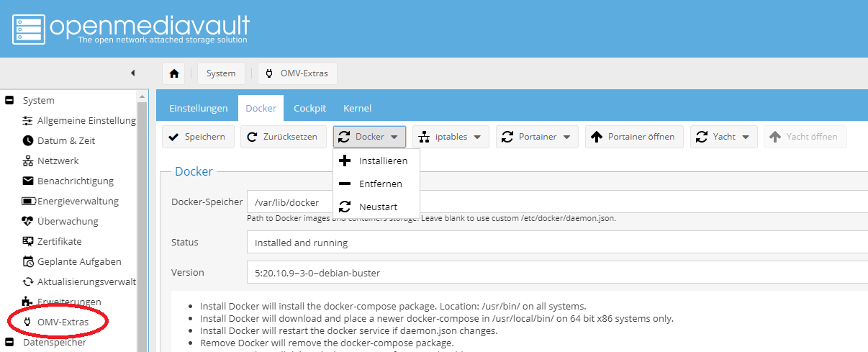Switch to the Cockpit tab
Screen dimensions: 868x352
point(310,108)
